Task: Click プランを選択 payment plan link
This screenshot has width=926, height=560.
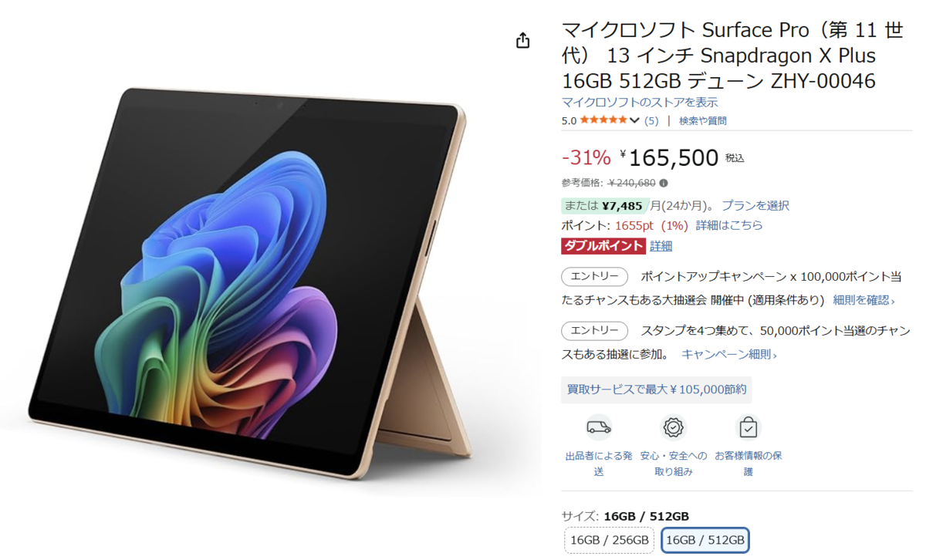Action: pos(755,206)
